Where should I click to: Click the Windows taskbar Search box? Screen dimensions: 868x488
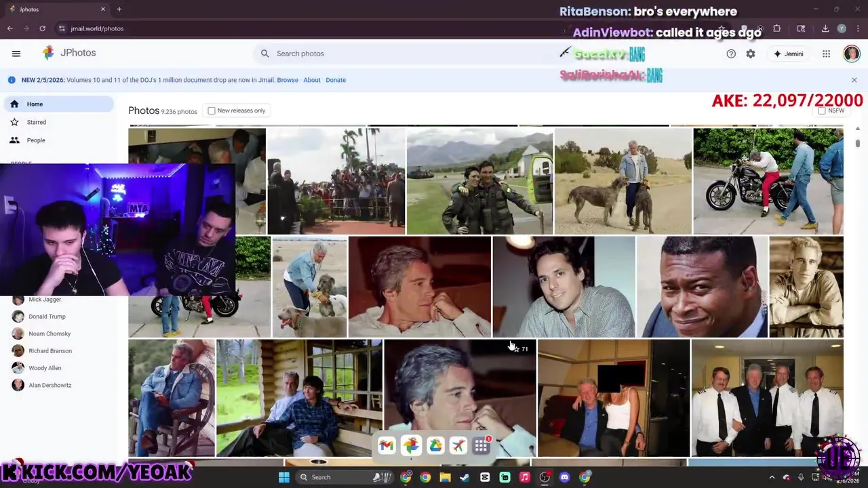click(x=344, y=477)
